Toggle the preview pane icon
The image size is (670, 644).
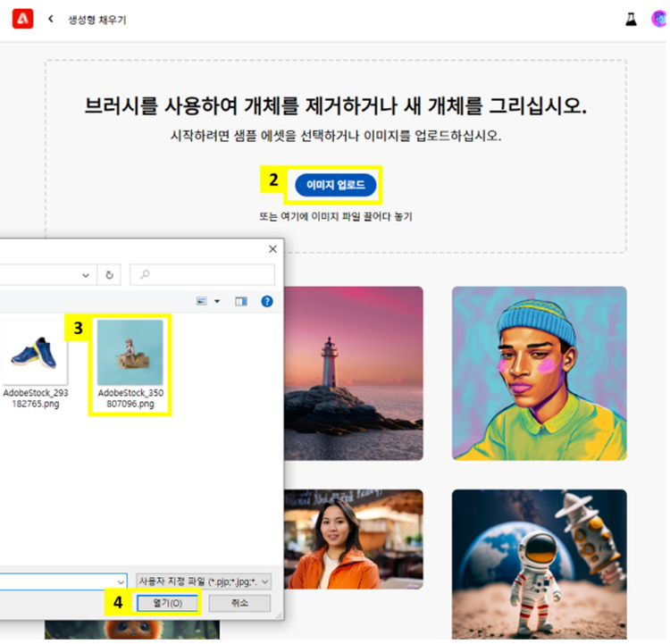tap(241, 302)
